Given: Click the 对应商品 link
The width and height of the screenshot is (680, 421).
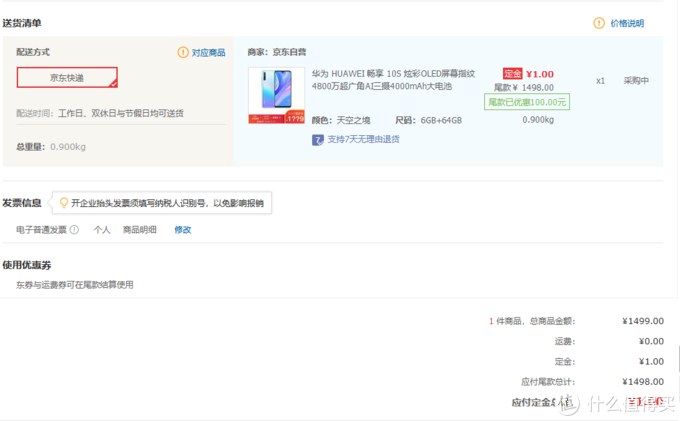Looking at the screenshot, I should 209,53.
